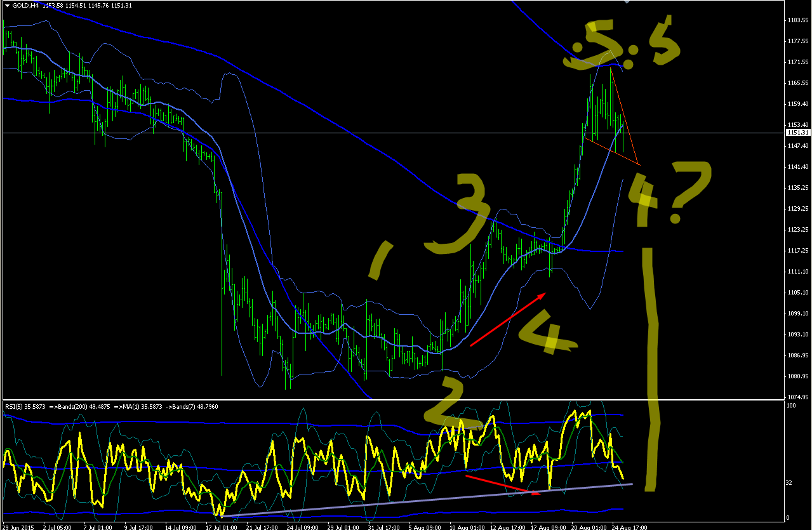Screen dimensions: 812x530
Task: Click the RSI 100 level on indicator scale
Action: (791, 405)
